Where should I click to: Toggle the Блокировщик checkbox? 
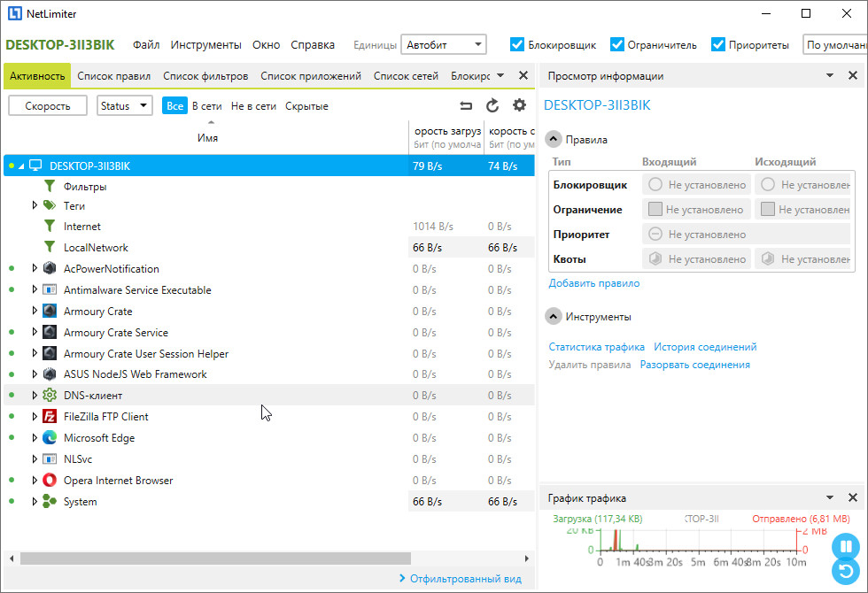[517, 45]
